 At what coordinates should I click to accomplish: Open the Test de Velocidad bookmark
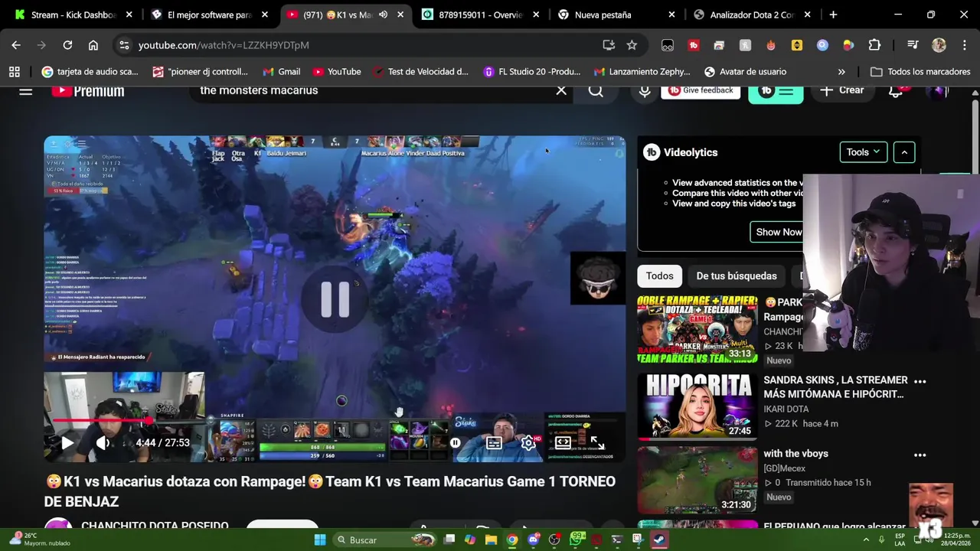click(x=420, y=72)
